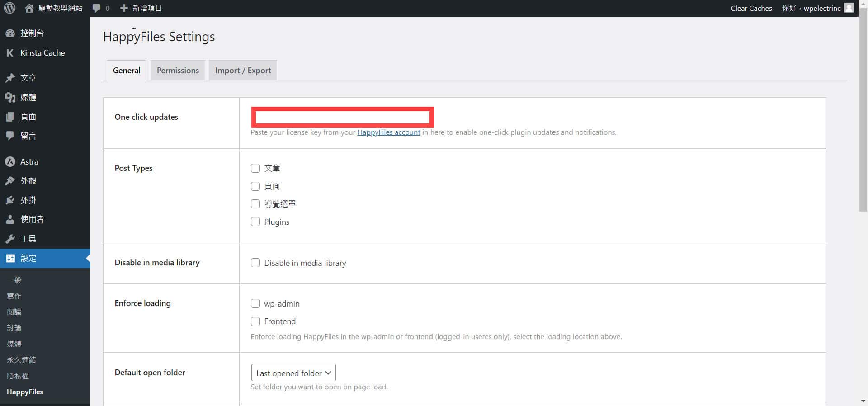Screen dimensions: 868x406
Task: Click the 設定 settings icon
Action: tap(10, 258)
